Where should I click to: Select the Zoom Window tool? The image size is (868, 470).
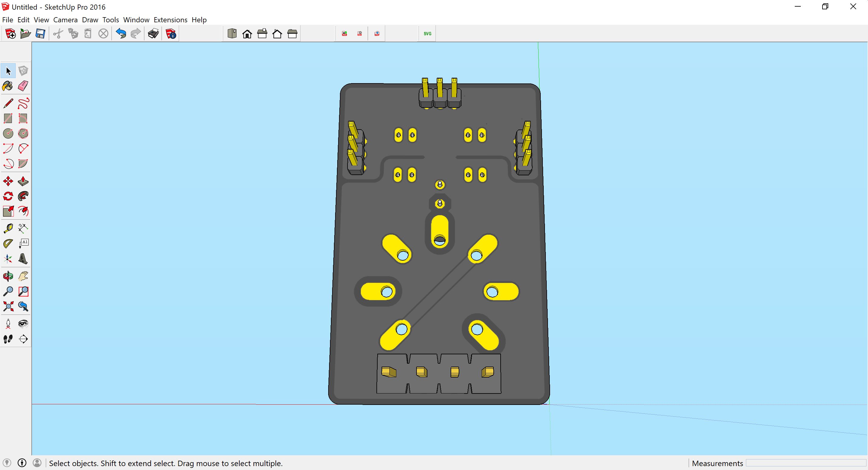tap(23, 291)
